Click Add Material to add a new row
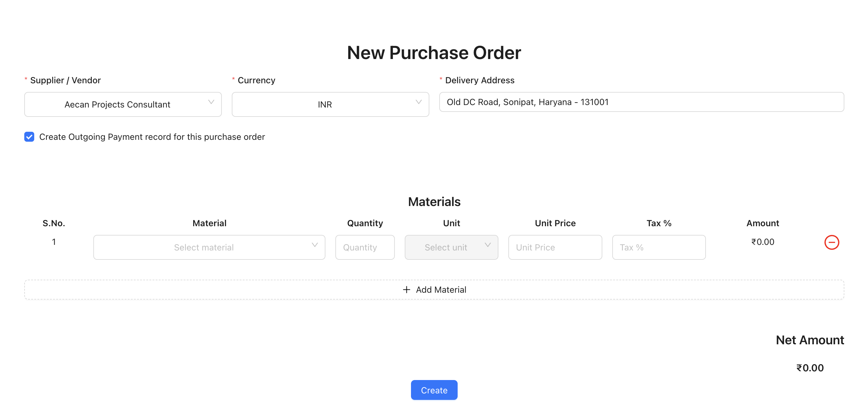Viewport: 868px width, 417px height. [x=434, y=289]
